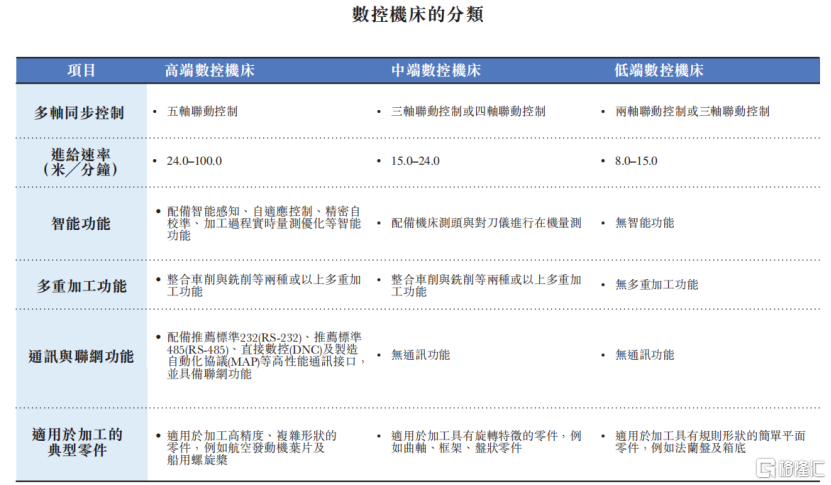Select the 中端數控機床 column header
The width and height of the screenshot is (831, 485).
tap(436, 71)
